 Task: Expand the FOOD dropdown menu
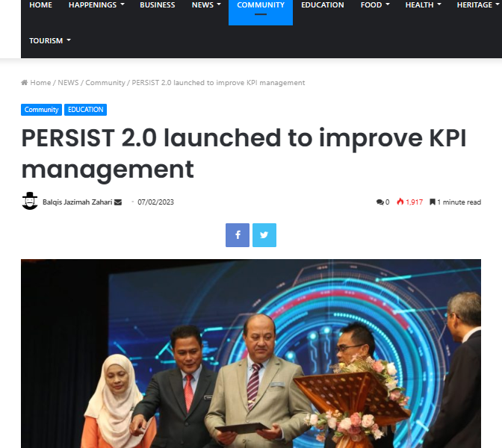pyautogui.click(x=375, y=5)
